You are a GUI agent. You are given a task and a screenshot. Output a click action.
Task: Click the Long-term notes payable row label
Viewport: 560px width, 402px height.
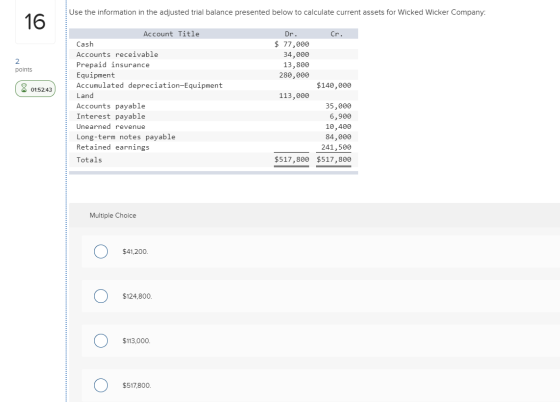(x=126, y=137)
